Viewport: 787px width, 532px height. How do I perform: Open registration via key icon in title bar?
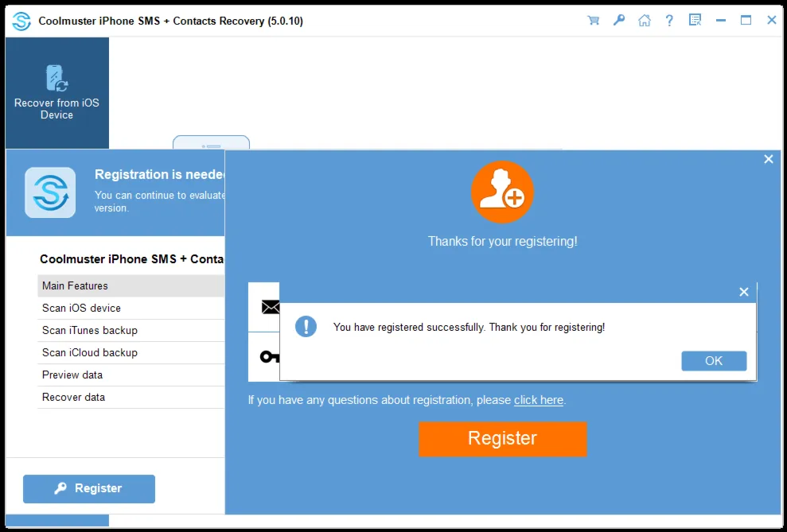[x=619, y=21]
